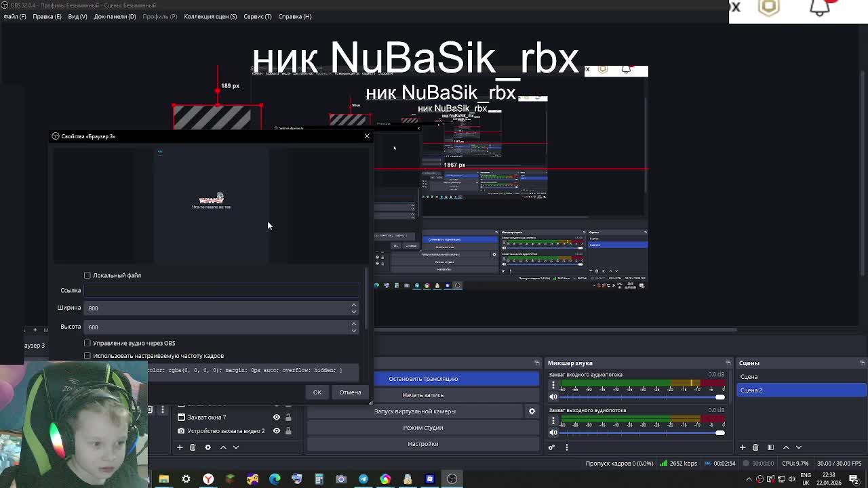Open options menu for выходного аудиопотока

(553, 421)
